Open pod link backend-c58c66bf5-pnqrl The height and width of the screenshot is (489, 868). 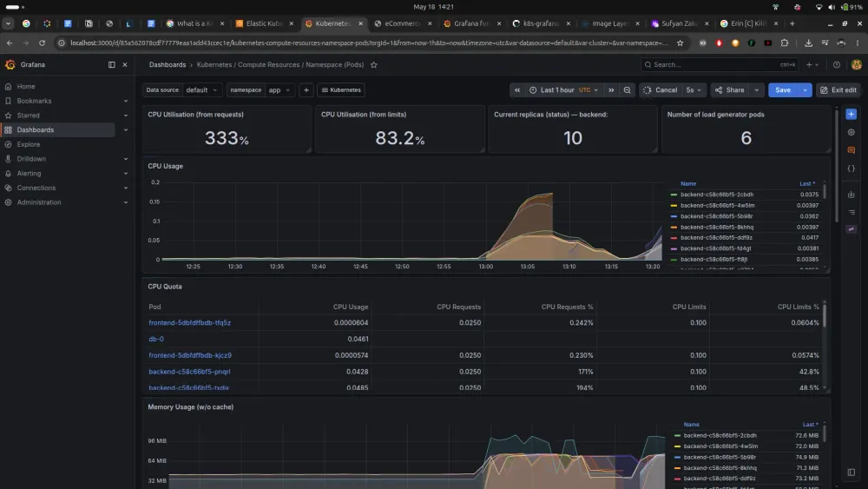[x=189, y=372]
